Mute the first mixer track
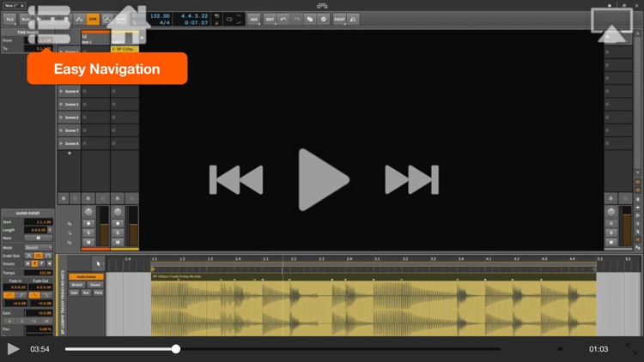 click(88, 242)
